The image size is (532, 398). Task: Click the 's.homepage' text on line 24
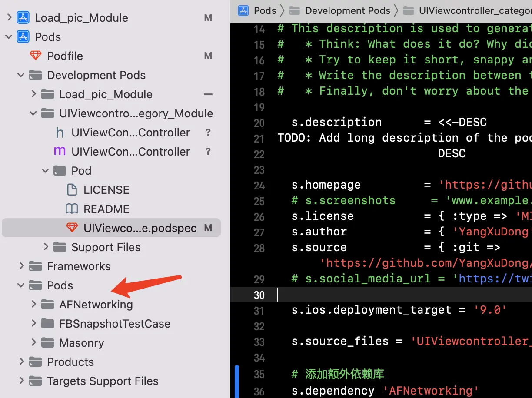[x=326, y=185]
